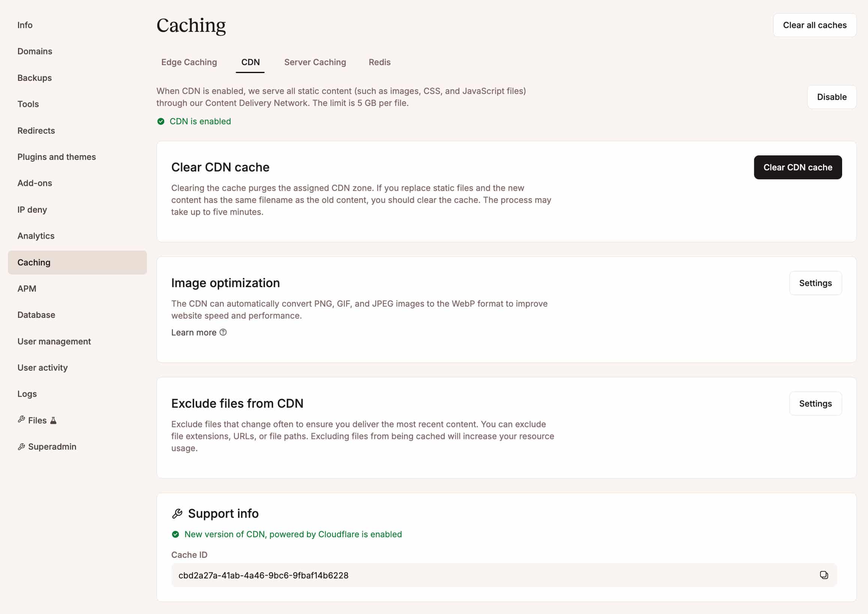The image size is (868, 614).
Task: Click the wrench icon before Support info
Action: (x=177, y=513)
